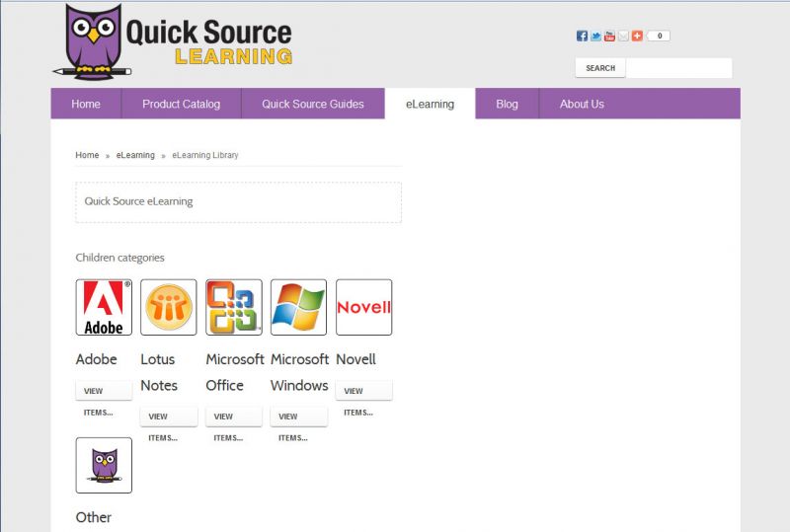This screenshot has height=532, width=790.
Task: Open the Lotus Notes logo thumbnail
Action: pyautogui.click(x=169, y=307)
